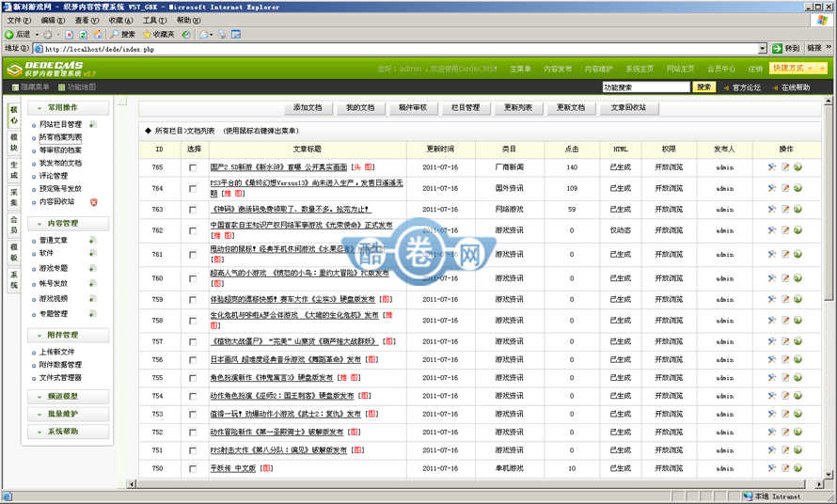Tick the checkbox for article 758
This screenshot has width=837, height=504.
(x=193, y=321)
